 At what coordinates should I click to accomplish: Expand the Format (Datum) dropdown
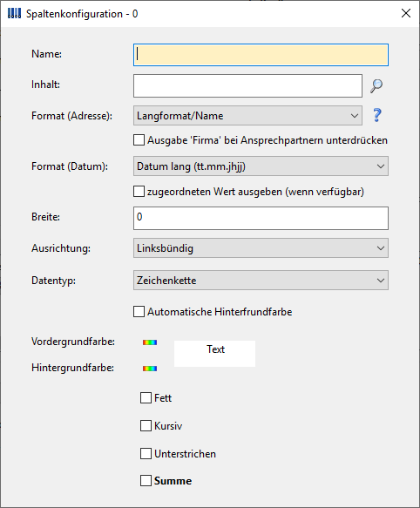click(261, 166)
